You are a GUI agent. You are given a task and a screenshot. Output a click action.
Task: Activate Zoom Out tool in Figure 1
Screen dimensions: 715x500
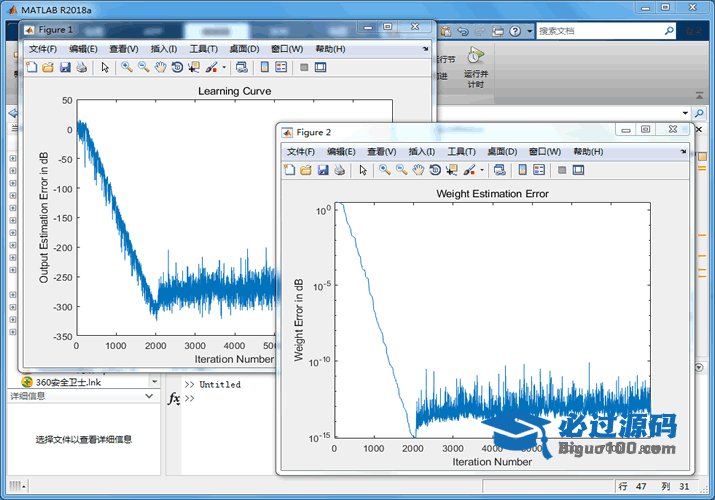click(144, 67)
